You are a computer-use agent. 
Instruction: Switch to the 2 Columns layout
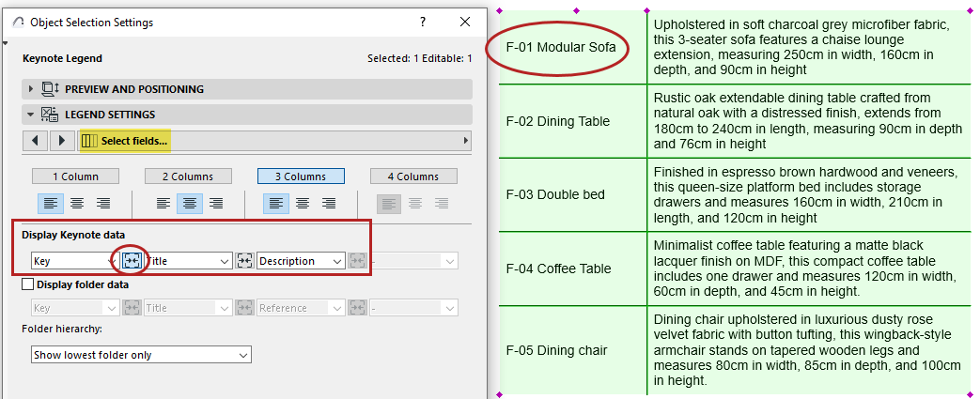(x=188, y=176)
